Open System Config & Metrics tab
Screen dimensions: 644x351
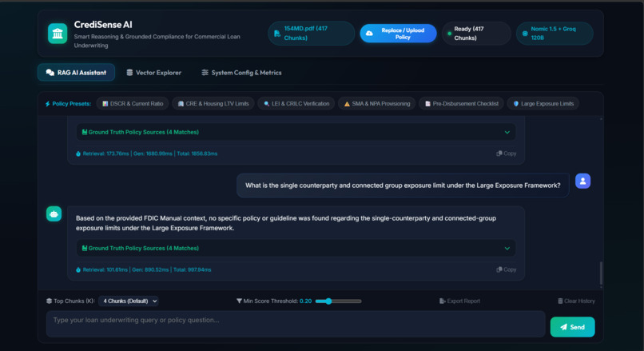point(241,72)
